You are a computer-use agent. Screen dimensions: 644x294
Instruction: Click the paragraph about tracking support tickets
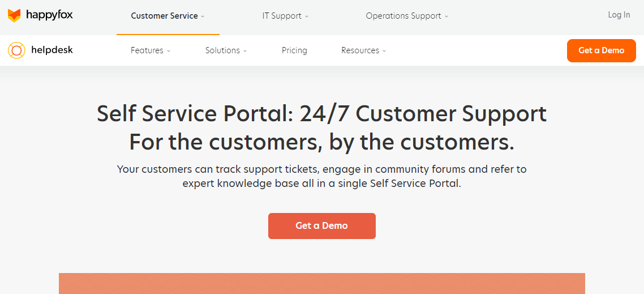[x=321, y=176]
